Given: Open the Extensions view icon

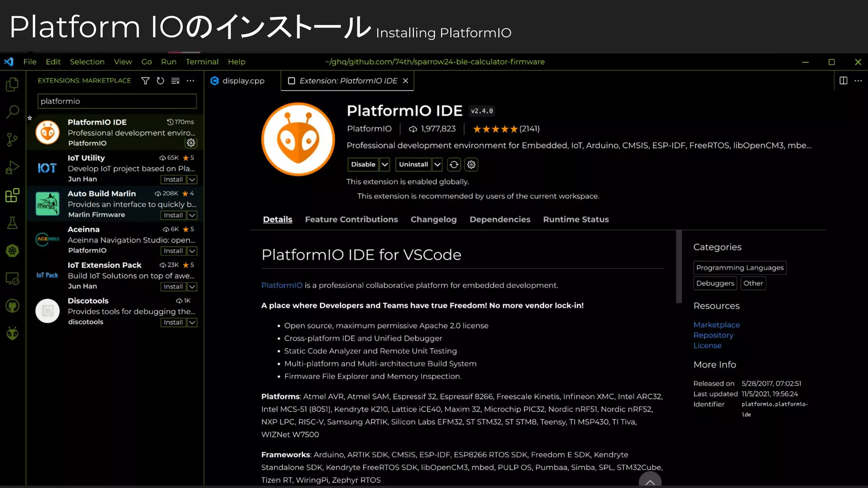Looking at the screenshot, I should pyautogui.click(x=12, y=195).
